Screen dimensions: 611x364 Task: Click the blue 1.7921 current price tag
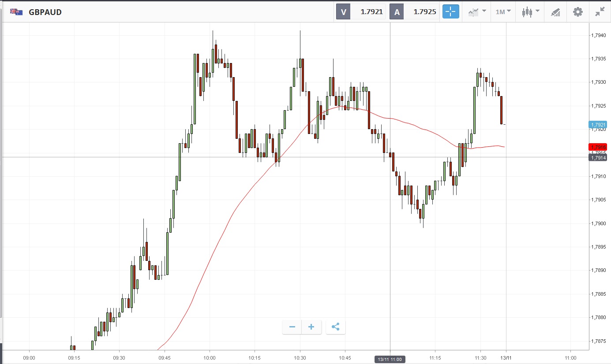[597, 125]
